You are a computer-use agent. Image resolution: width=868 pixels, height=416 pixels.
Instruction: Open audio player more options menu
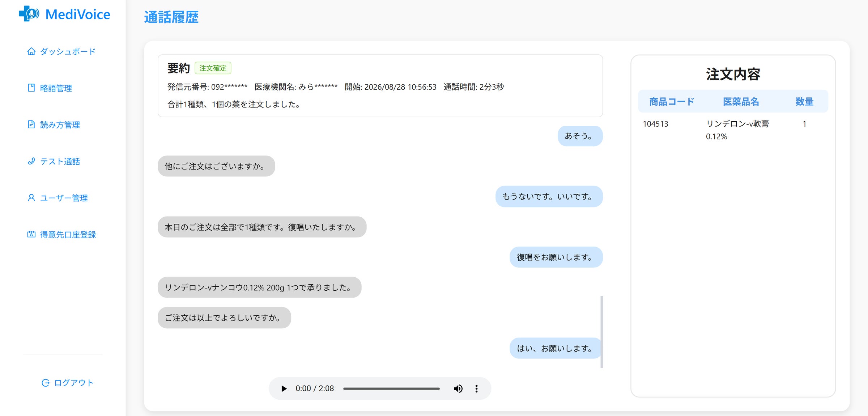476,388
